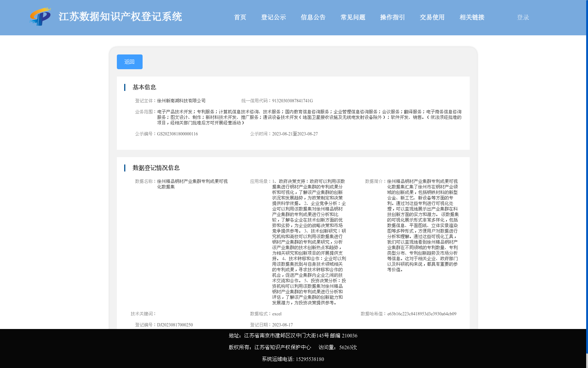
Task: Click support phone number 15295538180
Action: click(310, 359)
